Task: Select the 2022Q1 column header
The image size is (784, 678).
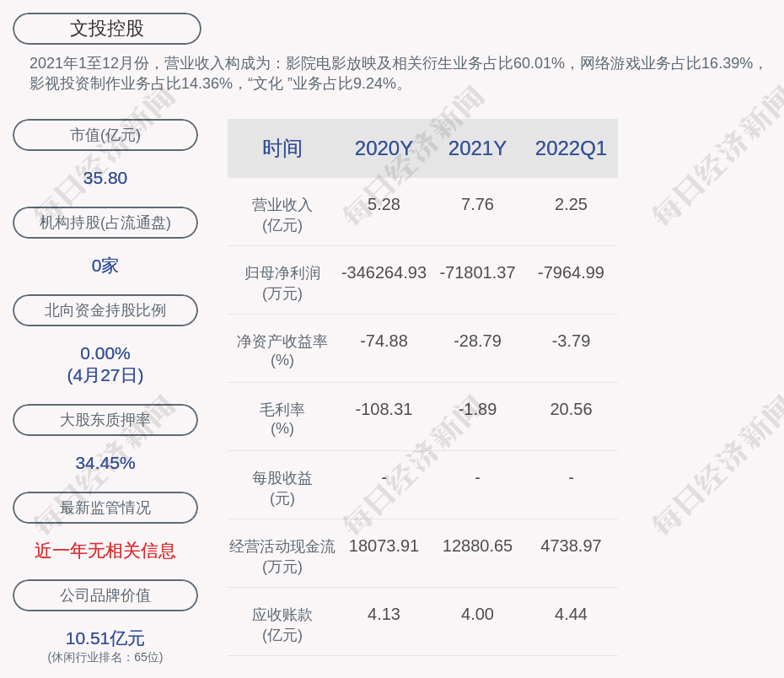Action: pos(571,148)
